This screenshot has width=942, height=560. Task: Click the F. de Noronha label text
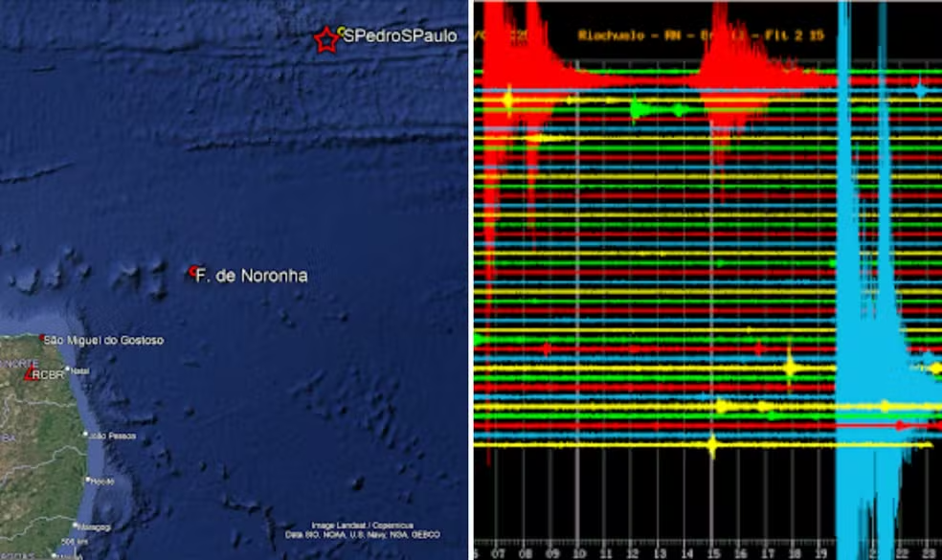pyautogui.click(x=252, y=276)
